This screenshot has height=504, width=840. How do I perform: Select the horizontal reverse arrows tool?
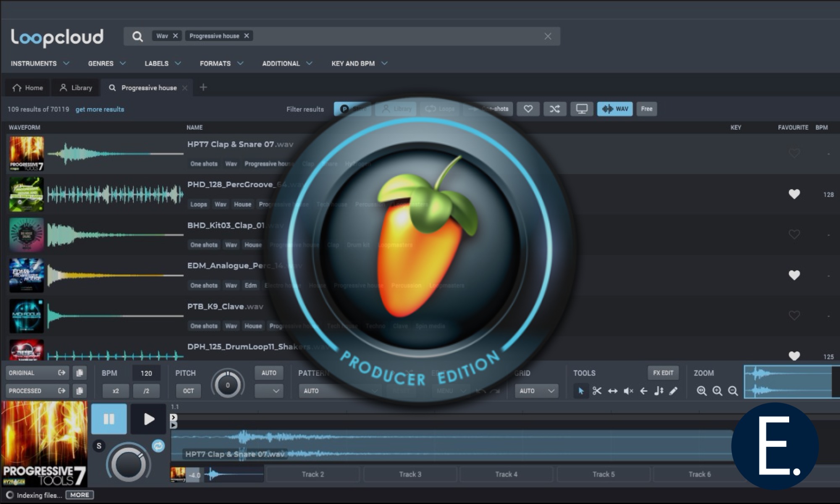coord(613,391)
